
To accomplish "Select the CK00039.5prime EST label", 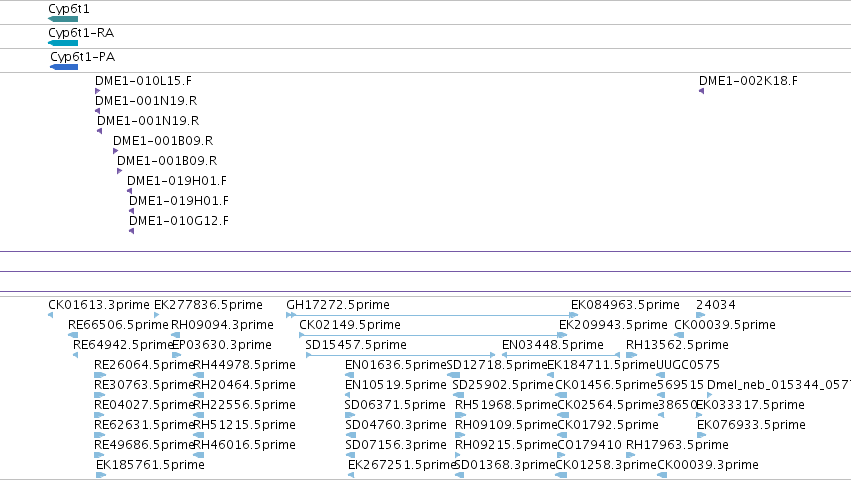I will pyautogui.click(x=725, y=325).
